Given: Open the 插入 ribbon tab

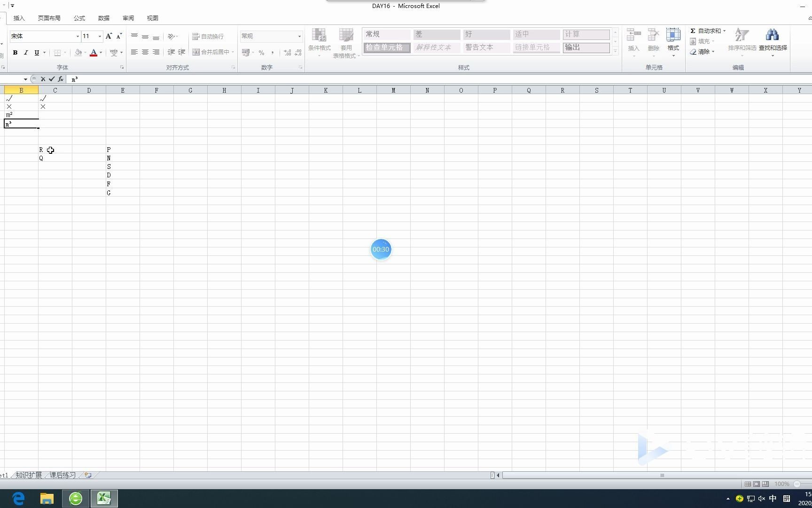Looking at the screenshot, I should [x=19, y=18].
